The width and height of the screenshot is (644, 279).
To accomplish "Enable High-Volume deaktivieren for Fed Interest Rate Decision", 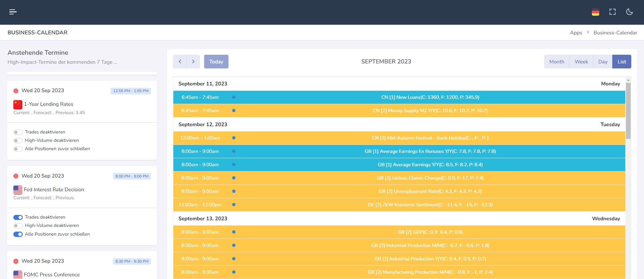I will point(18,226).
